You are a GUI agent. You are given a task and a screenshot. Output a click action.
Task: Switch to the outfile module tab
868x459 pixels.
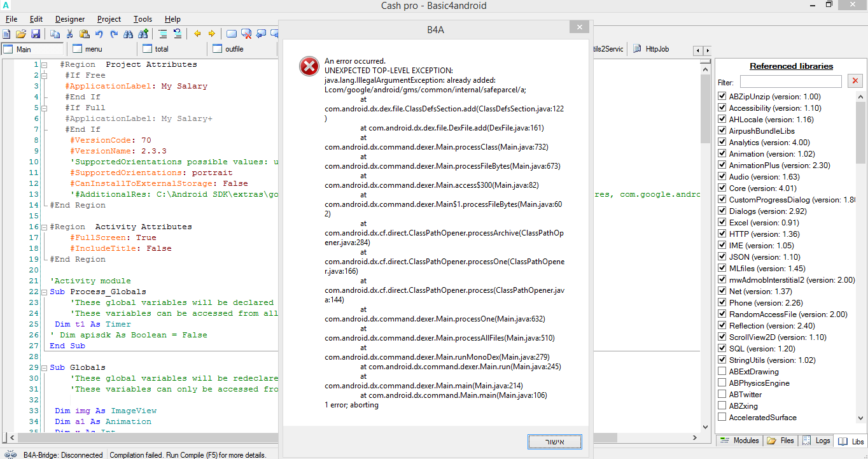(241, 49)
